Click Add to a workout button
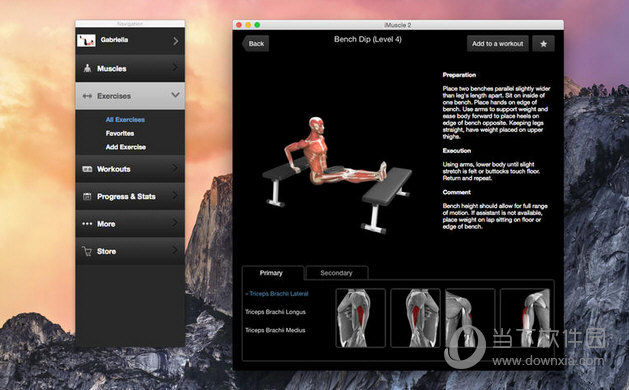Screen dimensions: 629x390 point(497,44)
